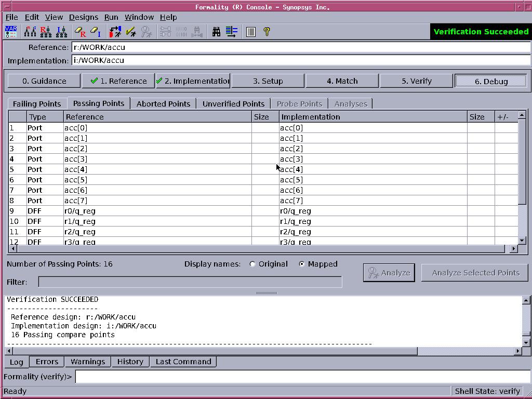532x399 pixels.
Task: Click the Analyze button
Action: (389, 273)
